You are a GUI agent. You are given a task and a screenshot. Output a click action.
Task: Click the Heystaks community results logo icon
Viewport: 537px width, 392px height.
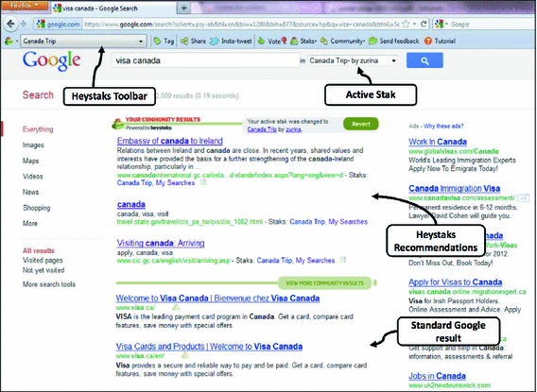tap(118, 124)
